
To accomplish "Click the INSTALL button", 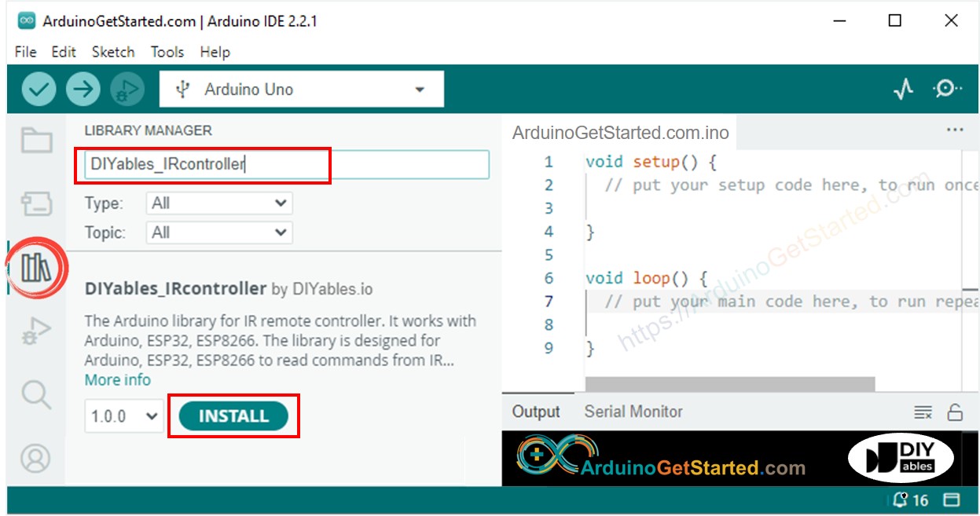I will 233,416.
